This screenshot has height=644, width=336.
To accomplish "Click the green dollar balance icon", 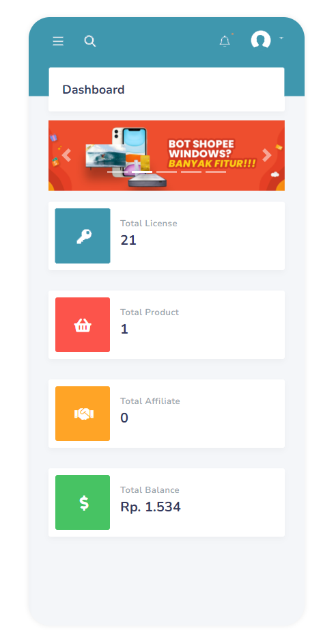I will [83, 502].
